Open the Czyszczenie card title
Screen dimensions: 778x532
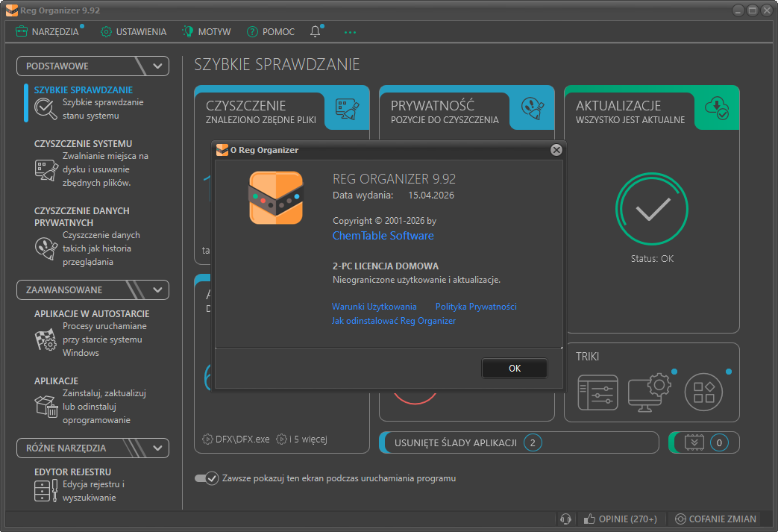tap(245, 106)
